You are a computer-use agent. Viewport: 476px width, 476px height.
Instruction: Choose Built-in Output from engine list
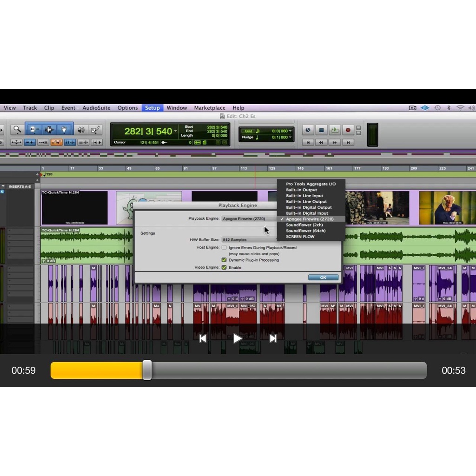coord(311,190)
